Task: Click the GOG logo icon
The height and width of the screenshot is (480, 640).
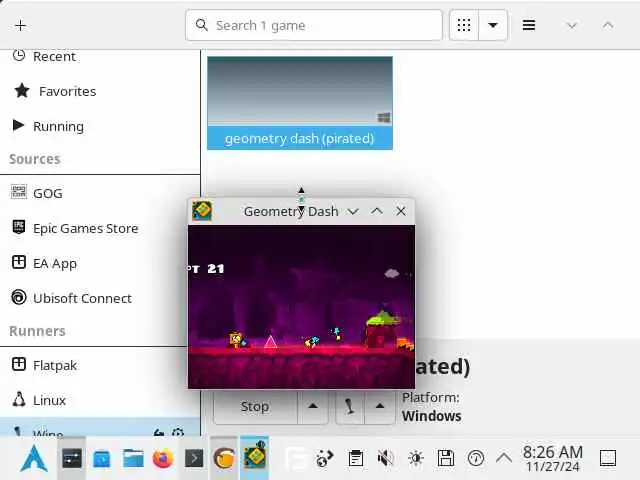Action: (19, 191)
